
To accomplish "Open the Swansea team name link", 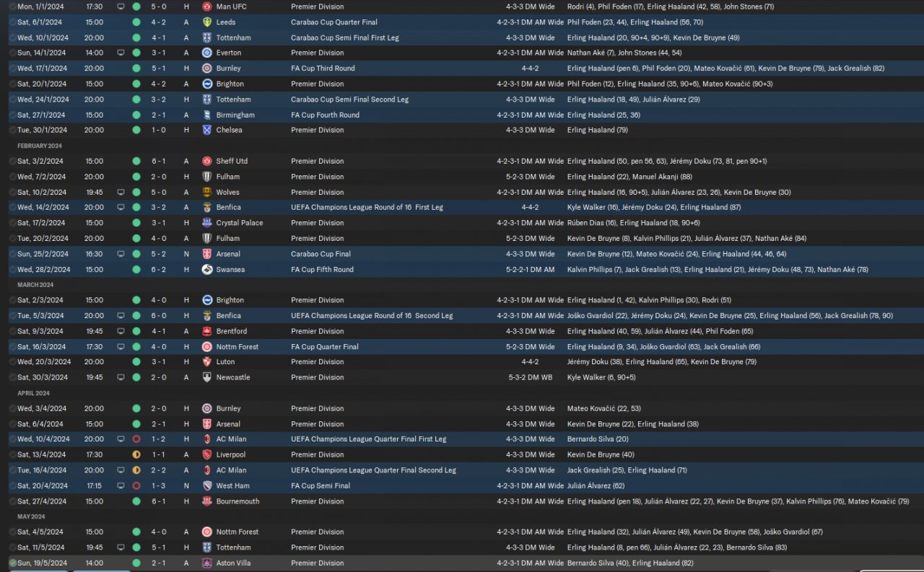I will coord(230,270).
